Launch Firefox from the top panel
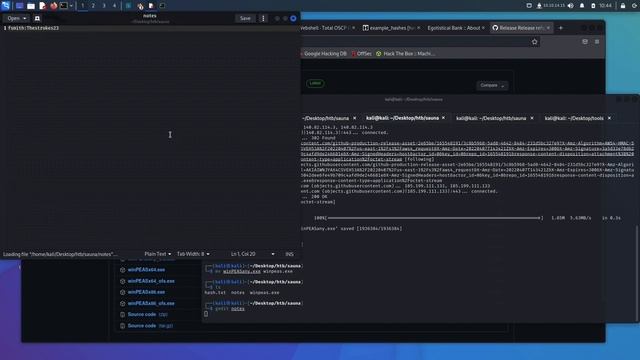Screen dimensions: 640x360 pos(53,6)
